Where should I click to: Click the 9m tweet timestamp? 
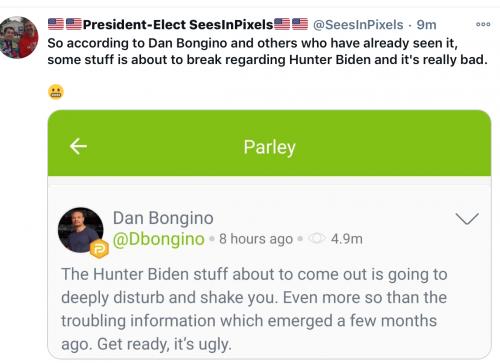point(426,25)
